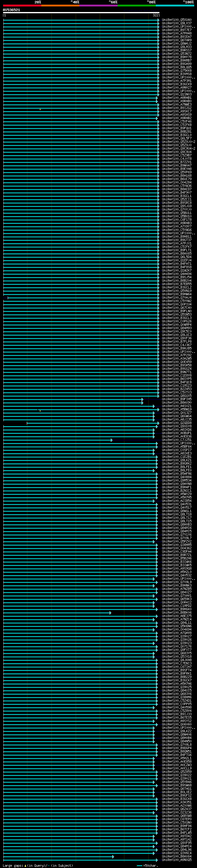Select label UniRef100_Q75KK8
Image resolution: width=197 pixels, height=868 pixels.
tap(177, 71)
